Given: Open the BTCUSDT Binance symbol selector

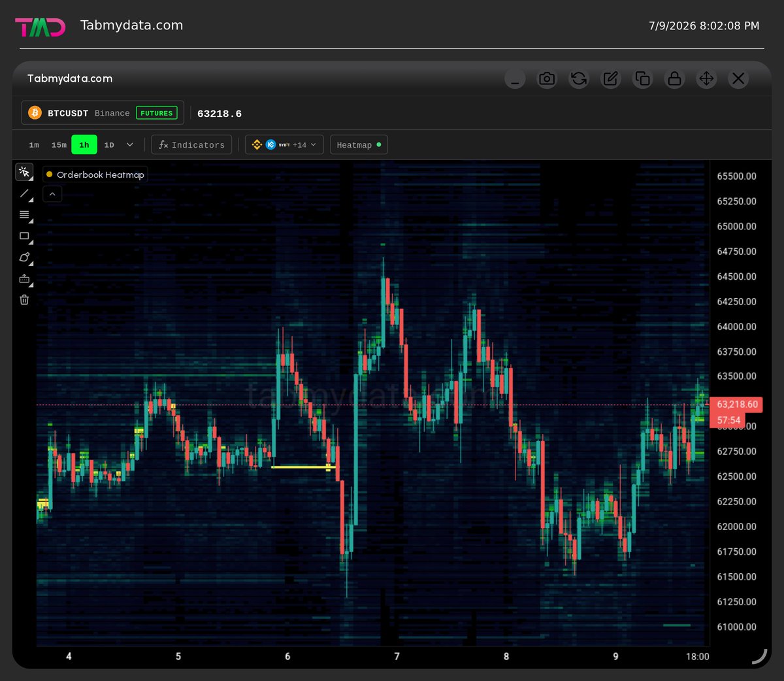Looking at the screenshot, I should pyautogui.click(x=103, y=113).
